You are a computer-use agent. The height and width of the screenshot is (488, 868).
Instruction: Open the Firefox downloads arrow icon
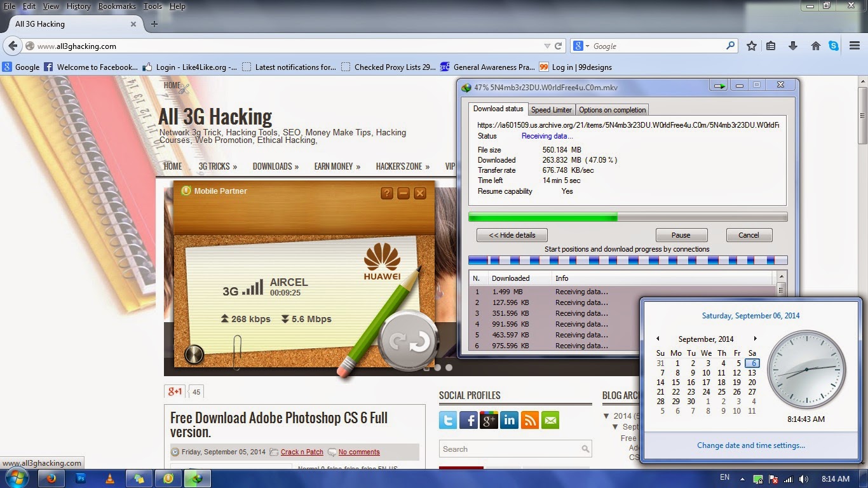pyautogui.click(x=793, y=46)
